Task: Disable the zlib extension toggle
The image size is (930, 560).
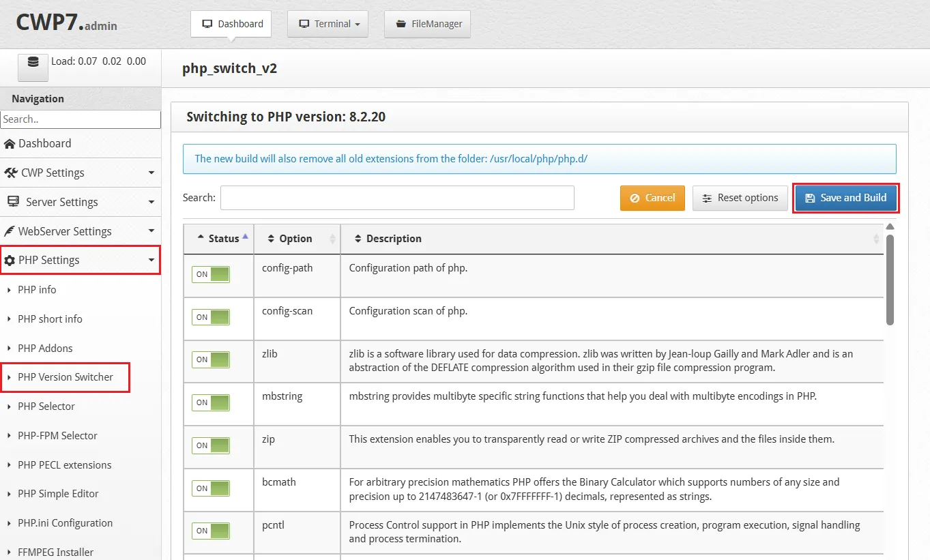Action: coord(210,359)
